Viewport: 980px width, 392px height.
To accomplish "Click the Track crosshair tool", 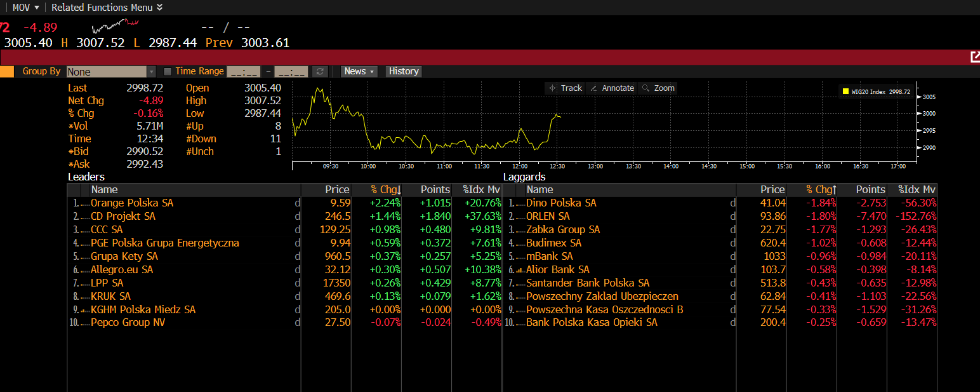I will (565, 88).
